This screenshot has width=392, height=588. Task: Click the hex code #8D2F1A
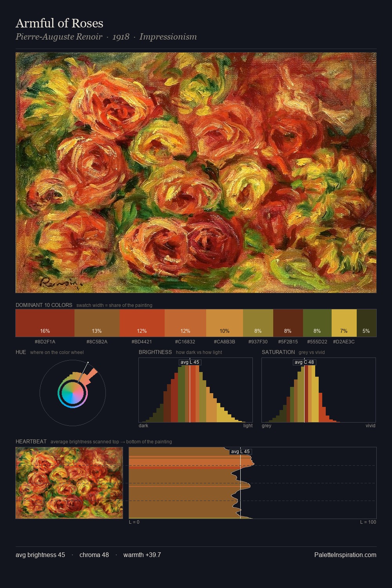pyautogui.click(x=45, y=342)
